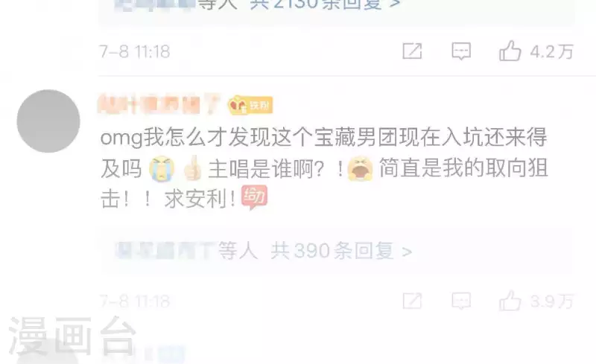Tap the crying face emoji after 及吗
Image resolution: width=596 pixels, height=364 pixels.
pos(162,168)
